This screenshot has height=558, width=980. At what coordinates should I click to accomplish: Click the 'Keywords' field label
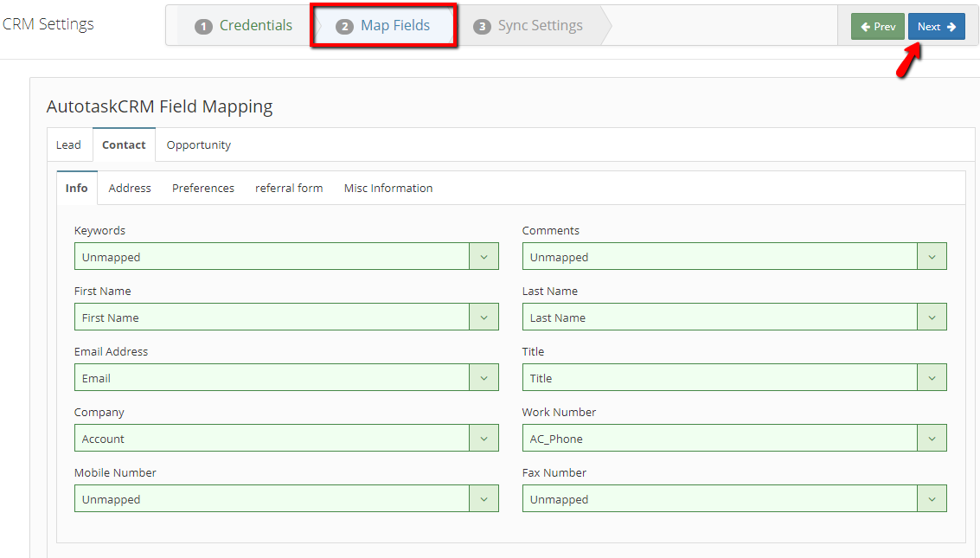[99, 231]
